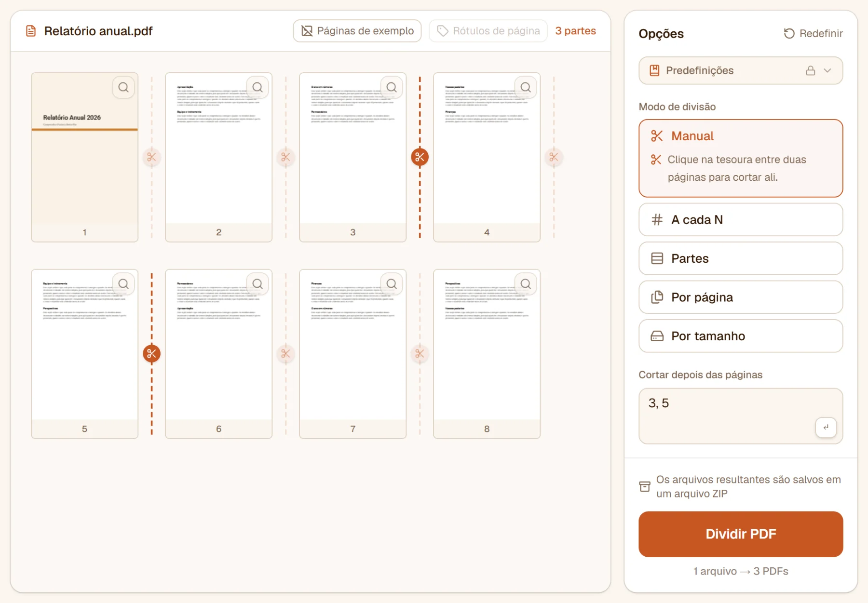Viewport: 868px width, 603px height.
Task: Toggle scissors cut between pages 7 and 8
Action: point(420,354)
